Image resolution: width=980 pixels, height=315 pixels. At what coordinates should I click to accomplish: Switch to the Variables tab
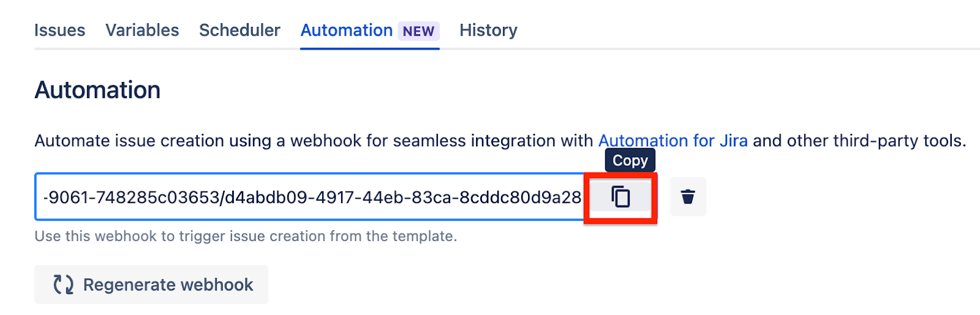(142, 30)
